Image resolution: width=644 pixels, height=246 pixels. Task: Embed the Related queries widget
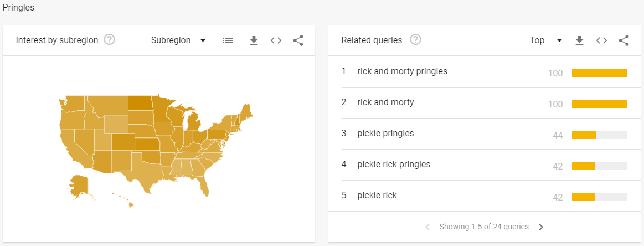(x=601, y=40)
